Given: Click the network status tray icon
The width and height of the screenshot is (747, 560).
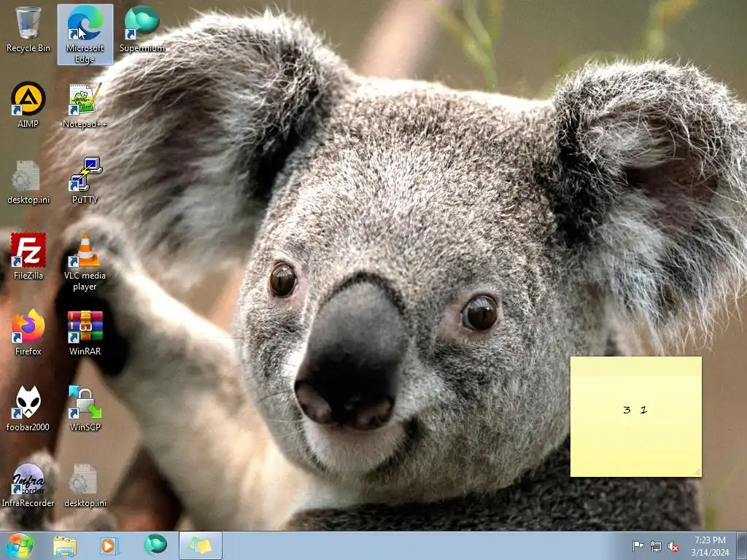Looking at the screenshot, I should [656, 546].
